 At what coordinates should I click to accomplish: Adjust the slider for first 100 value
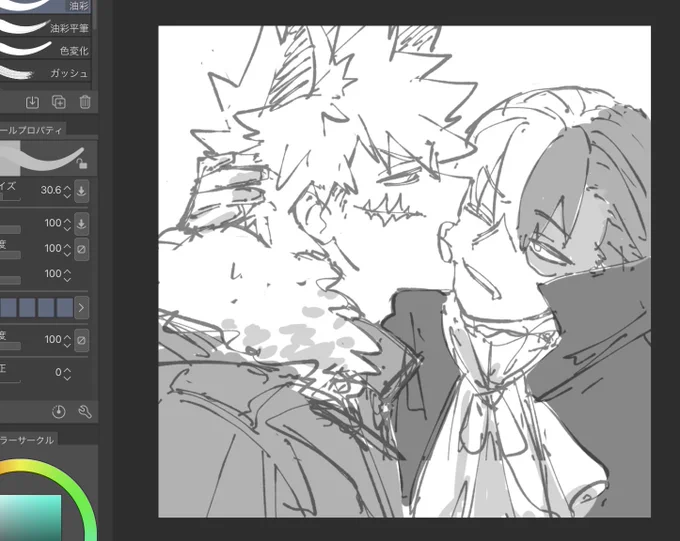click(x=10, y=229)
